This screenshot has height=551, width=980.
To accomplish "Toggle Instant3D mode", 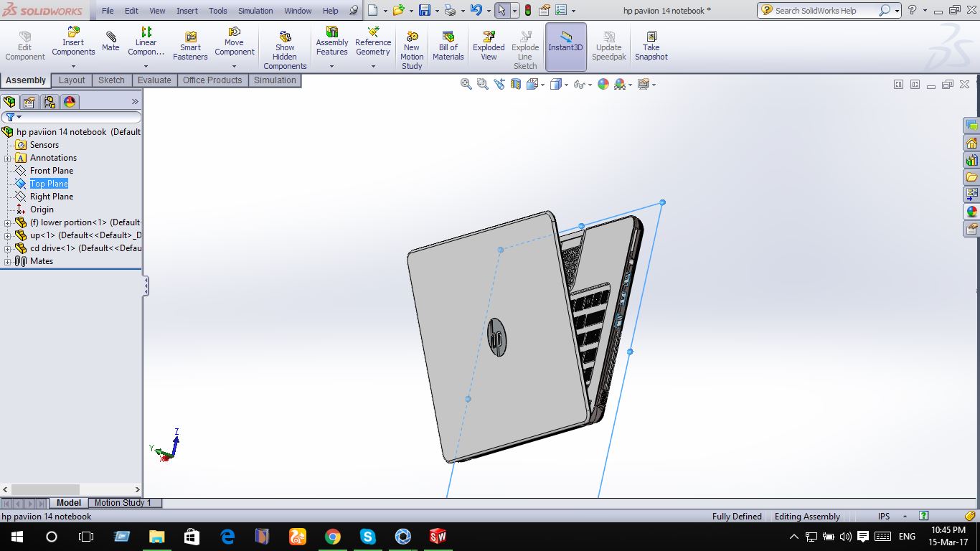I will pyautogui.click(x=566, y=47).
